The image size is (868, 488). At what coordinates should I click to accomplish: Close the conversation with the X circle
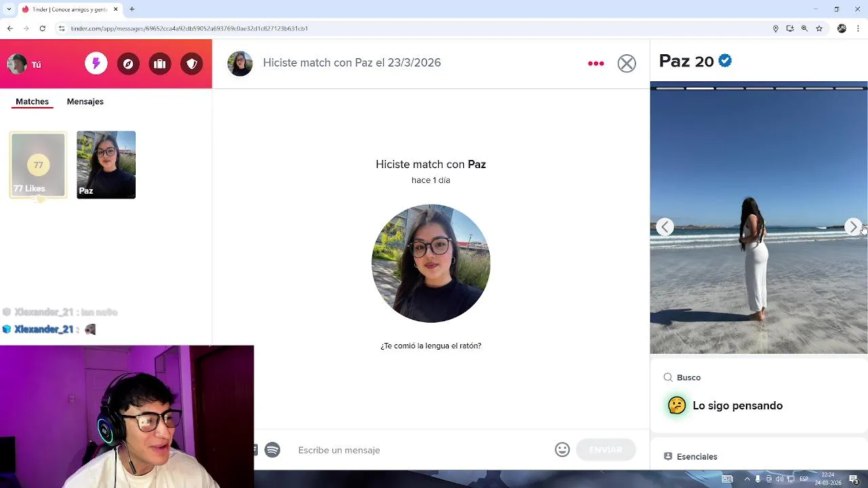[627, 63]
